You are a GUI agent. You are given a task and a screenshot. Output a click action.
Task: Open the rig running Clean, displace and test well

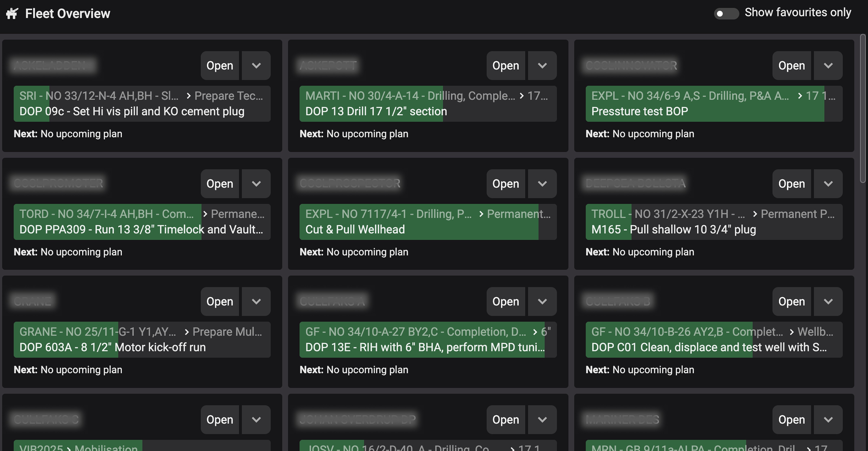tap(792, 302)
